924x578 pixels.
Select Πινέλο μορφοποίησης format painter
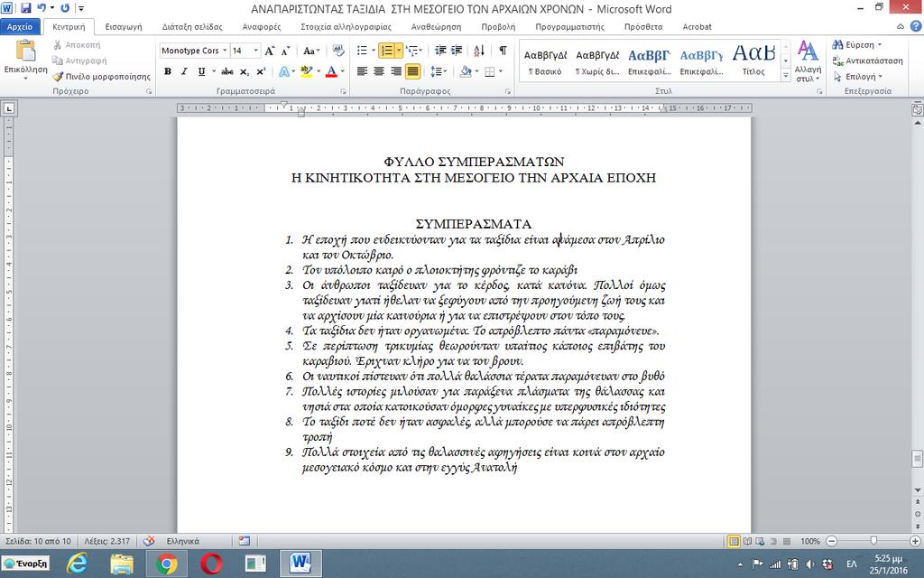[x=101, y=77]
